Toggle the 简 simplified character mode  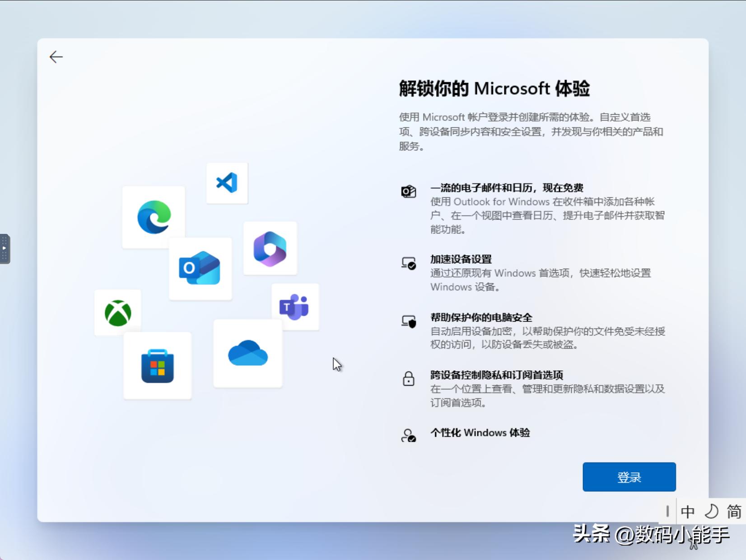pos(734,512)
